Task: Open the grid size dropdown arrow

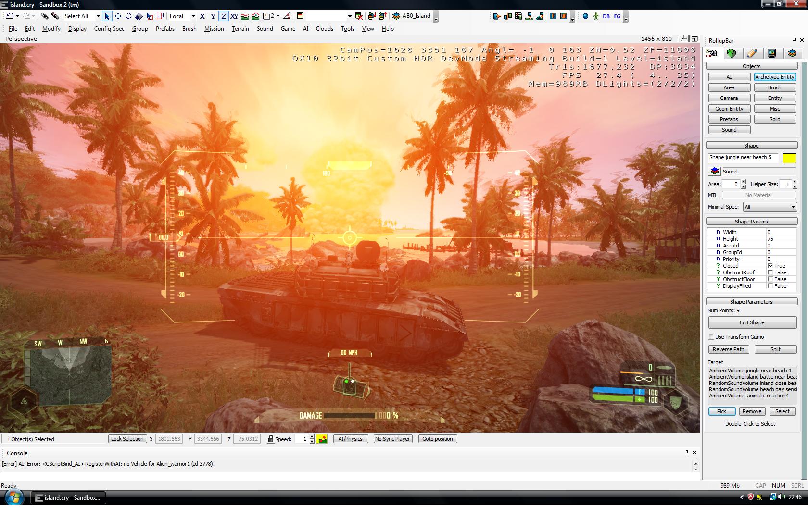Action: click(278, 16)
